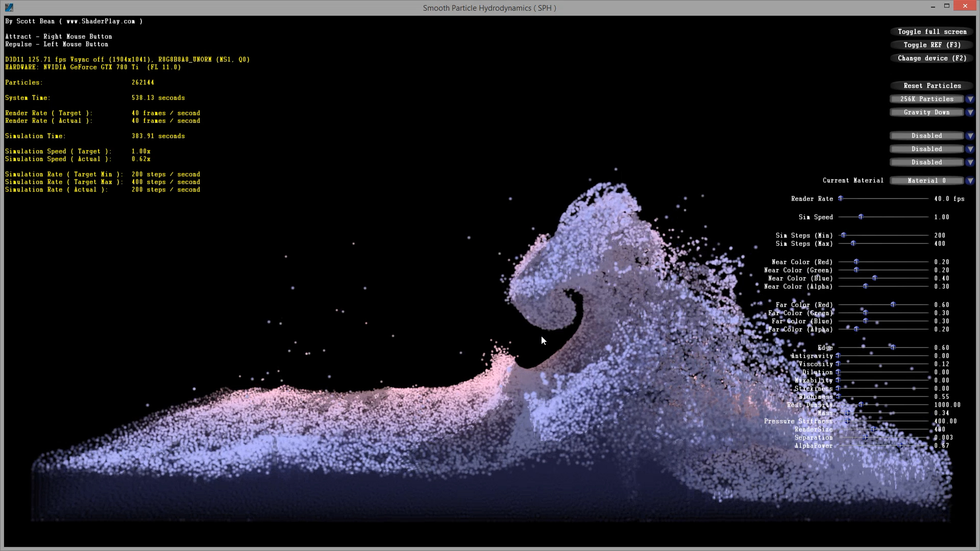Select the Gravity Down option
Screen dimensions: 980x551
[x=927, y=112]
